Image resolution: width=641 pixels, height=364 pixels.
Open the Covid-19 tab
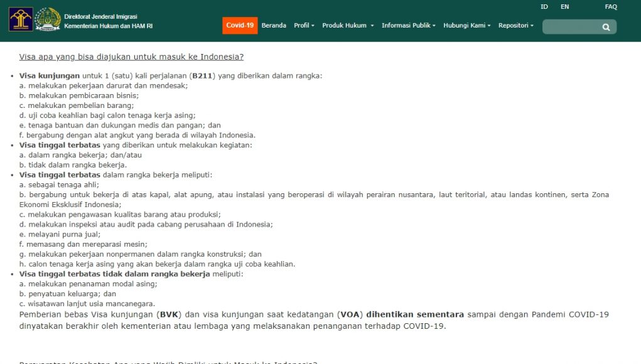[240, 26]
